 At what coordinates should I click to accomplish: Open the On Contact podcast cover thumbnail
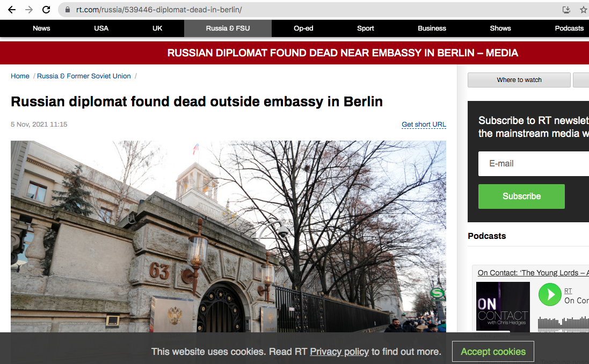[503, 307]
